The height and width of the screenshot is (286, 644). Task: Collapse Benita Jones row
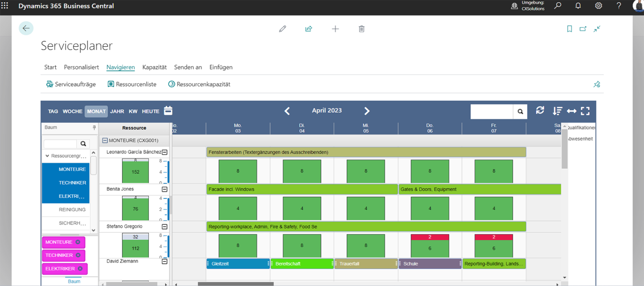pyautogui.click(x=165, y=189)
